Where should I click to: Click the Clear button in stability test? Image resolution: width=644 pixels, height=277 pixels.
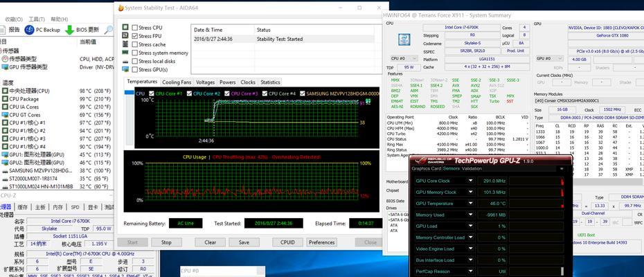[211, 242]
